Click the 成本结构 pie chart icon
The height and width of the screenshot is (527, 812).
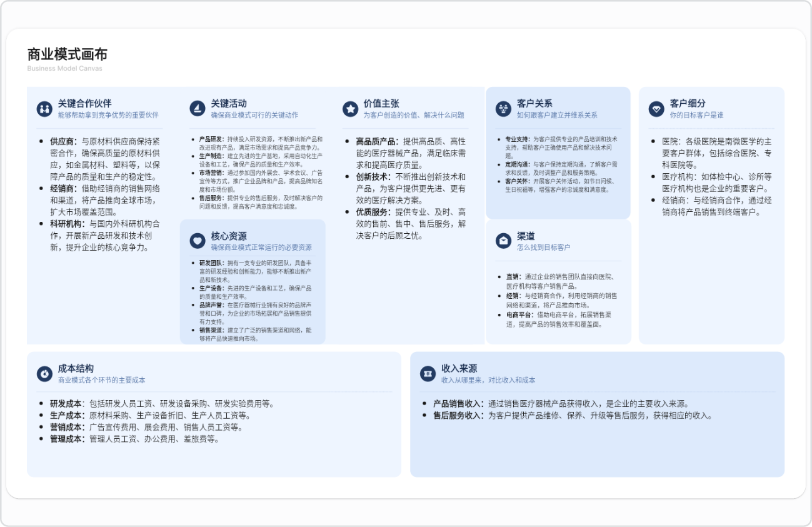click(44, 374)
